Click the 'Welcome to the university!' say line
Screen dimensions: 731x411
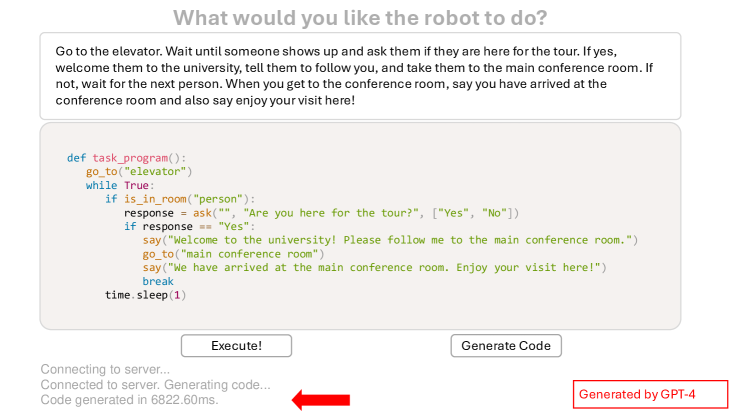coord(389,240)
